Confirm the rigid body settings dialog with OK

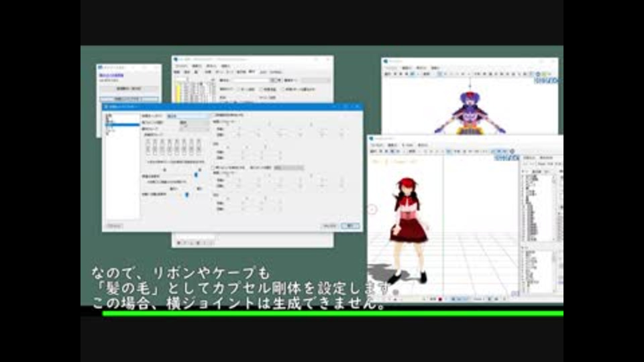tap(350, 226)
